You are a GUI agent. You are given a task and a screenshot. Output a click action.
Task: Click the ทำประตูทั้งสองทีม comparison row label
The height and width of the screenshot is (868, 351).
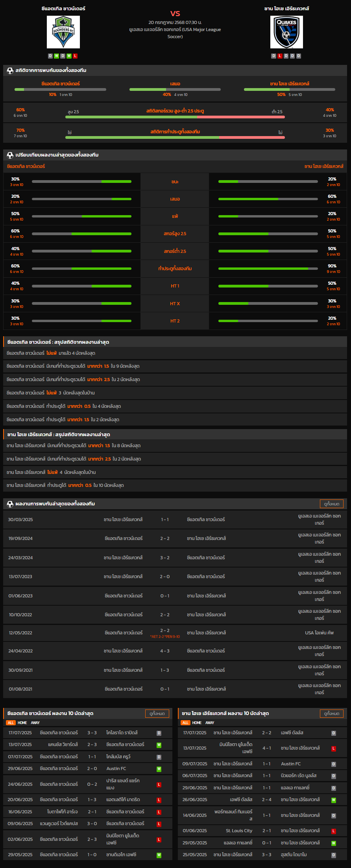point(175,269)
